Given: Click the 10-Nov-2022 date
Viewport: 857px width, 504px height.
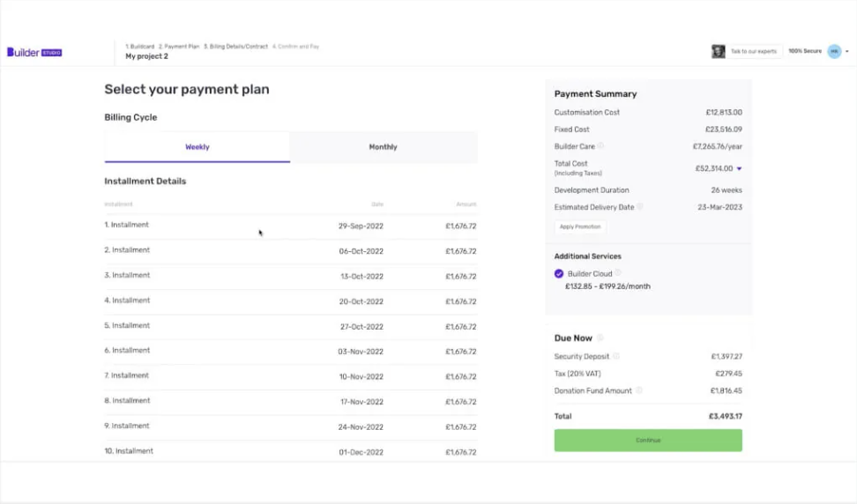Looking at the screenshot, I should [x=361, y=377].
